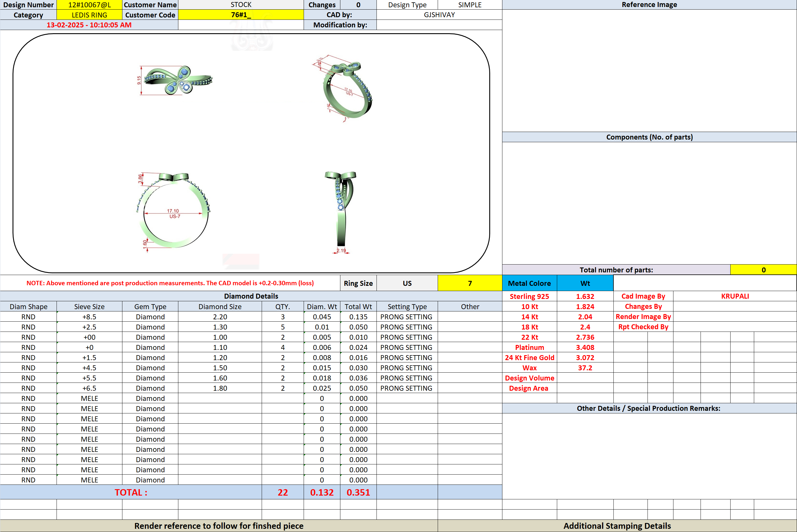Select the Design Area label cell
This screenshot has height=532, width=797.
click(x=529, y=388)
